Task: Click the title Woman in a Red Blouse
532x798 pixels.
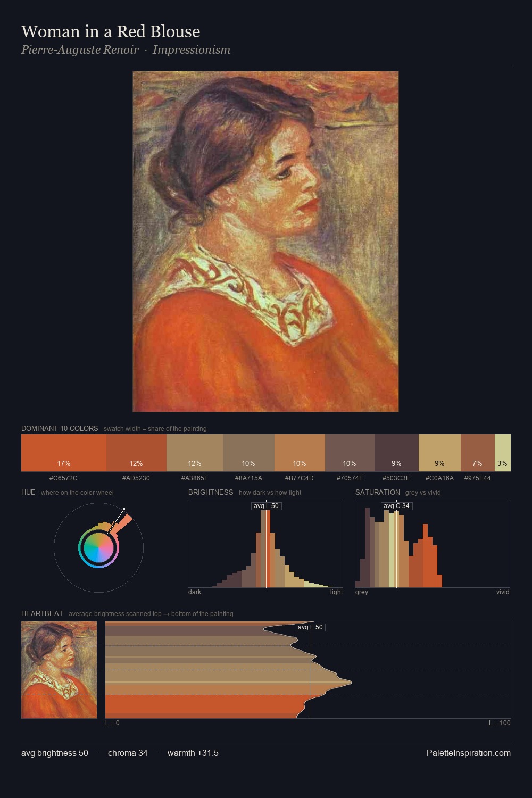Action: coord(111,31)
